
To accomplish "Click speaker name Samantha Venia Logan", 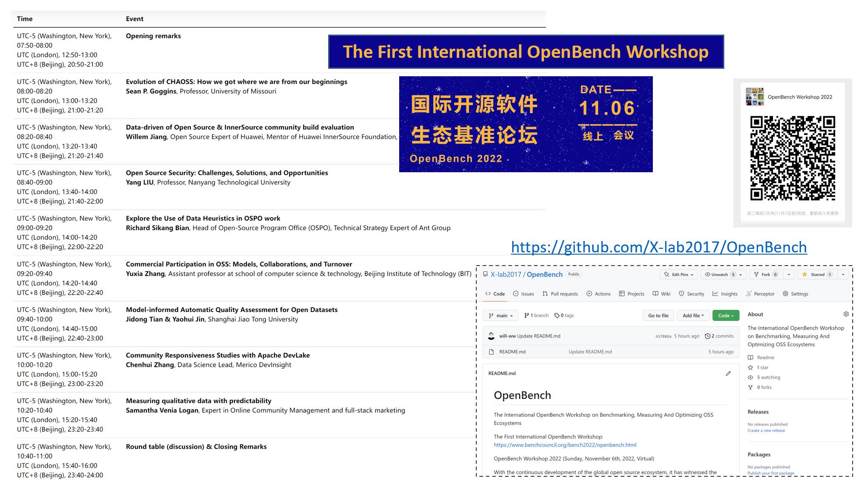I will pos(162,411).
